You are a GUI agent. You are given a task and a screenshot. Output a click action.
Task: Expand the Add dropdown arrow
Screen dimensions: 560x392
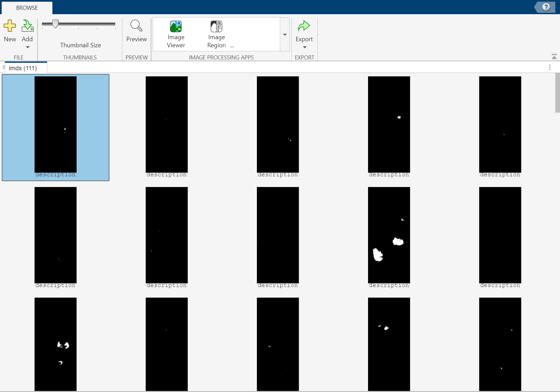(x=28, y=47)
